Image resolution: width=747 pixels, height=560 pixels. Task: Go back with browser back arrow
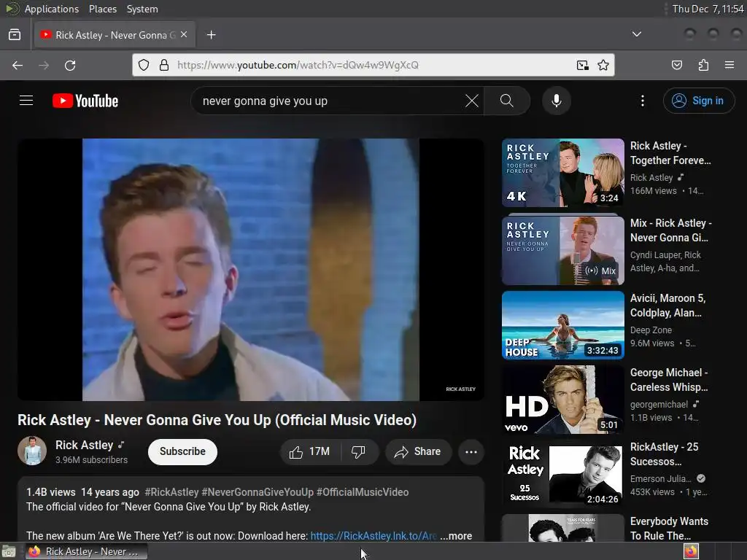pyautogui.click(x=18, y=65)
